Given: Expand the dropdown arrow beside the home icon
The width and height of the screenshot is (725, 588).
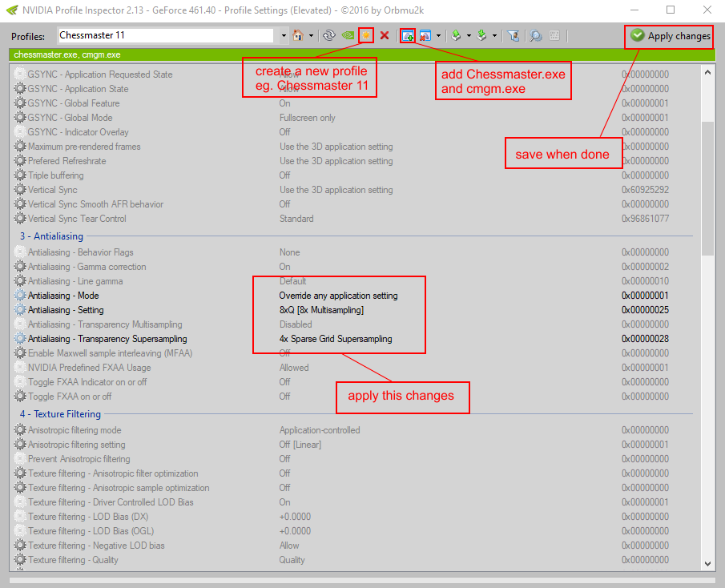Looking at the screenshot, I should [x=311, y=35].
